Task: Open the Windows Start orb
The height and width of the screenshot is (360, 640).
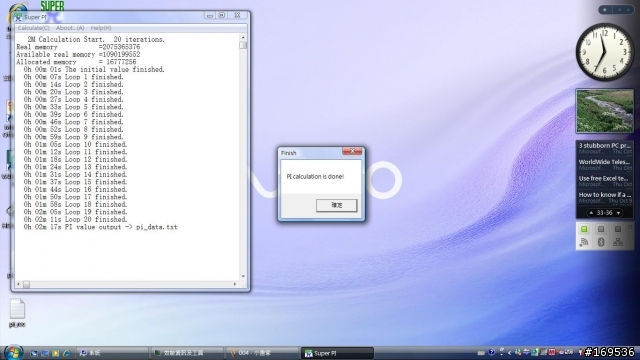Action: 13,352
